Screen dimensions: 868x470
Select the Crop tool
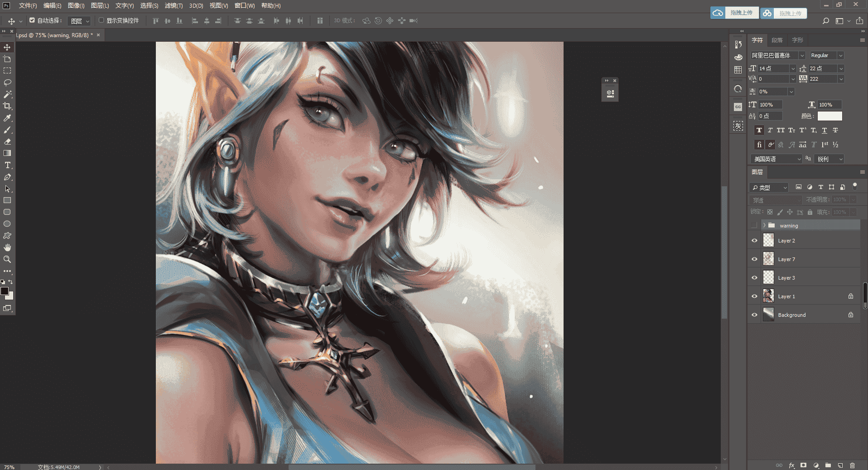tap(7, 106)
